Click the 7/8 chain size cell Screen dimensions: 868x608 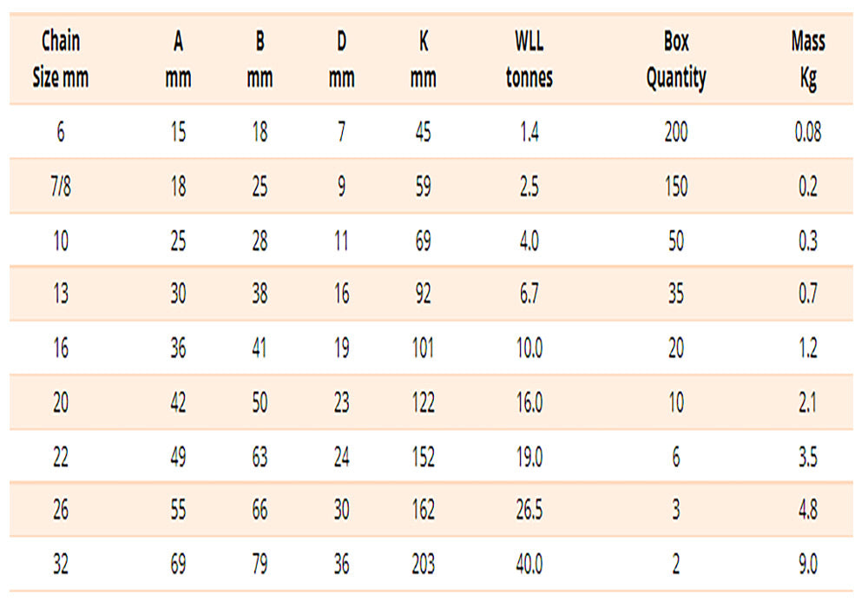click(61, 187)
